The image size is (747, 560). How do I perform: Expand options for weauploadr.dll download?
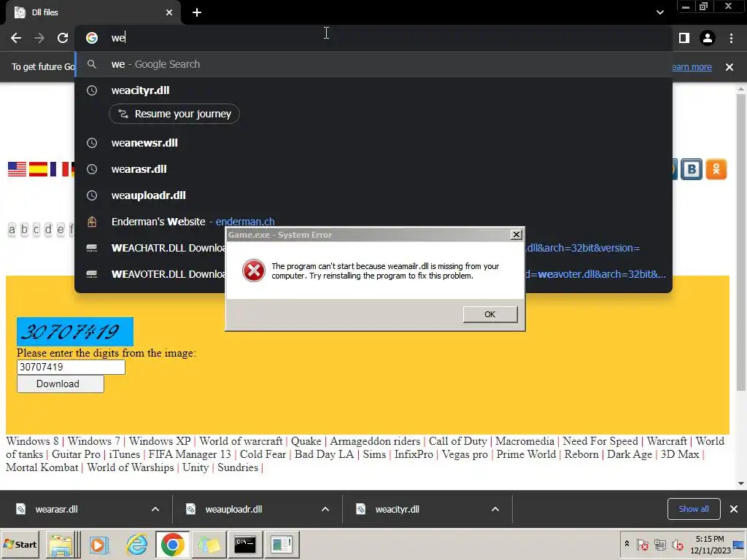tap(325, 509)
